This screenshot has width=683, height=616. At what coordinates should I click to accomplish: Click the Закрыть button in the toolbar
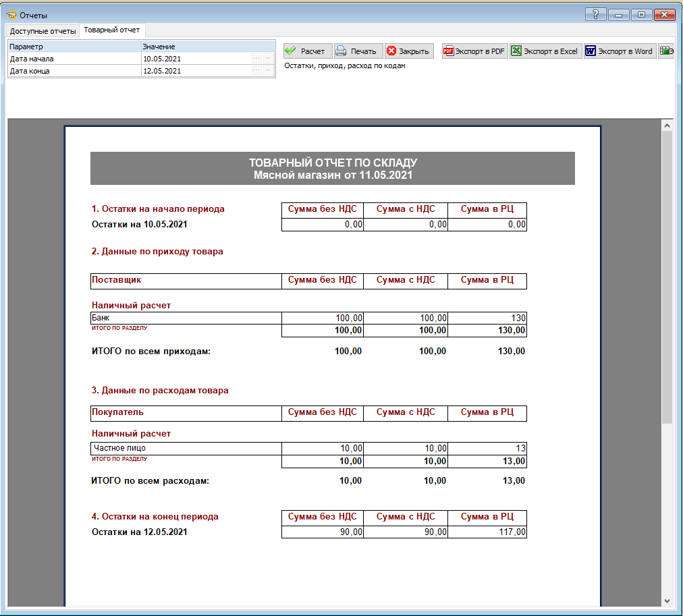point(408,51)
